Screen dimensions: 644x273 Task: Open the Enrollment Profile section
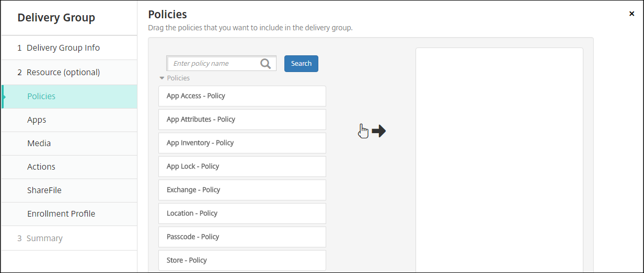pyautogui.click(x=61, y=213)
